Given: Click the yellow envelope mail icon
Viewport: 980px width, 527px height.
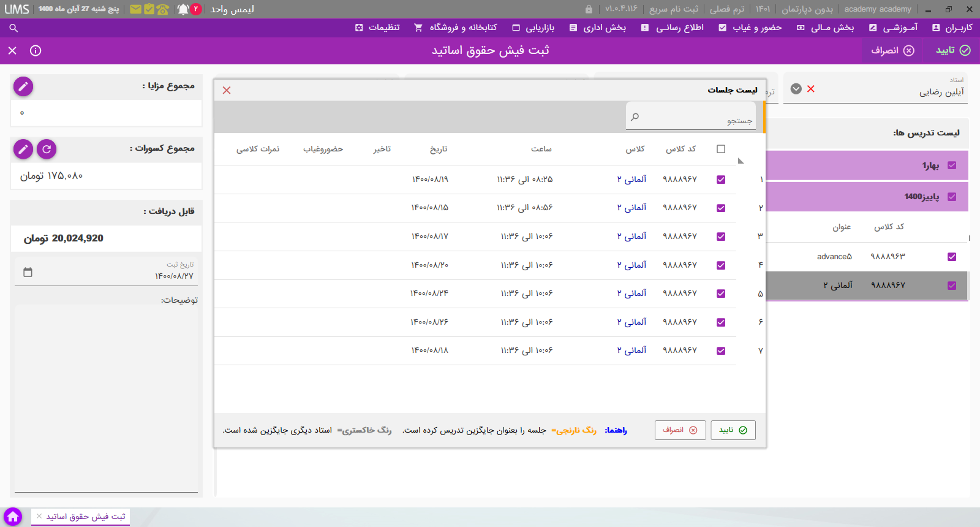Looking at the screenshot, I should coord(135,9).
